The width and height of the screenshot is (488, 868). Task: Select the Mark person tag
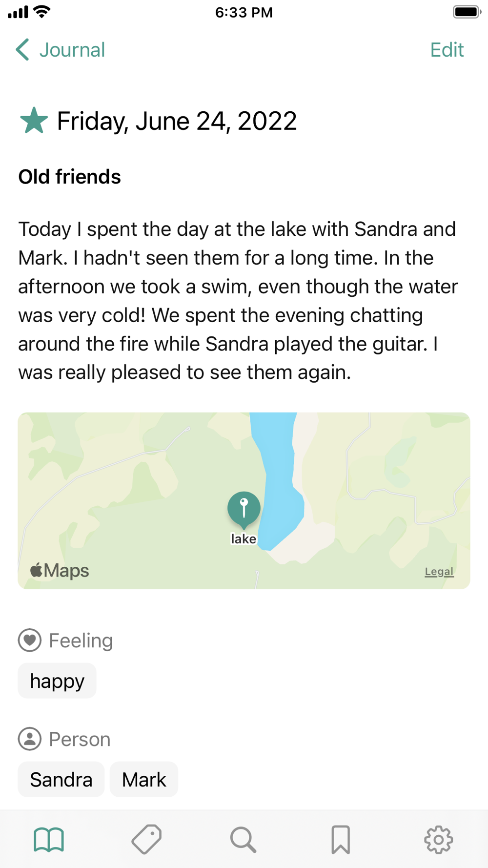pyautogui.click(x=144, y=779)
